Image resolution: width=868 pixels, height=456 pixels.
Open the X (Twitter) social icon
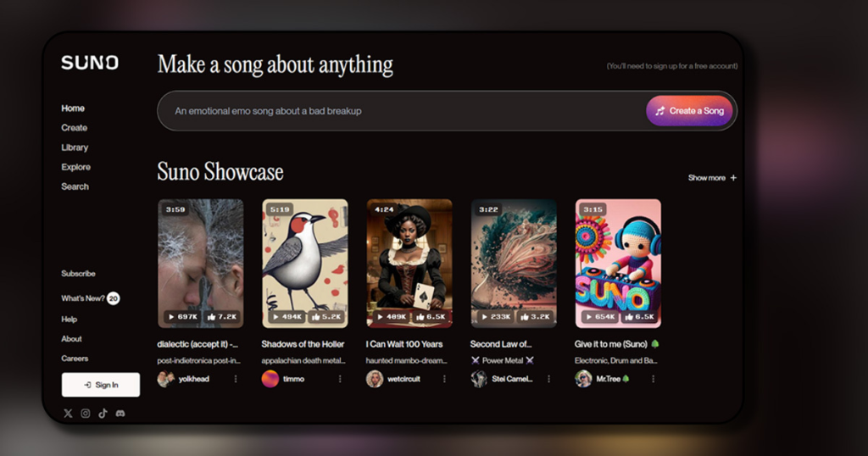[68, 414]
